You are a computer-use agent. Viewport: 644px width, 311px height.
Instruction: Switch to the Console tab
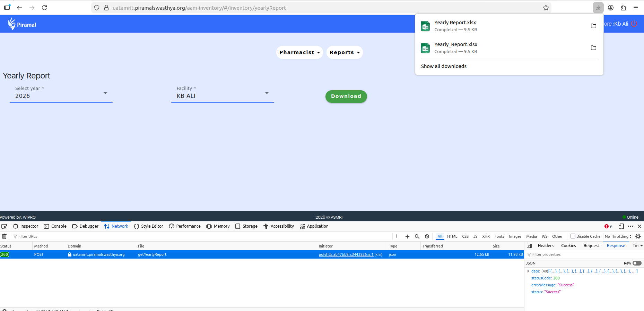pos(55,226)
